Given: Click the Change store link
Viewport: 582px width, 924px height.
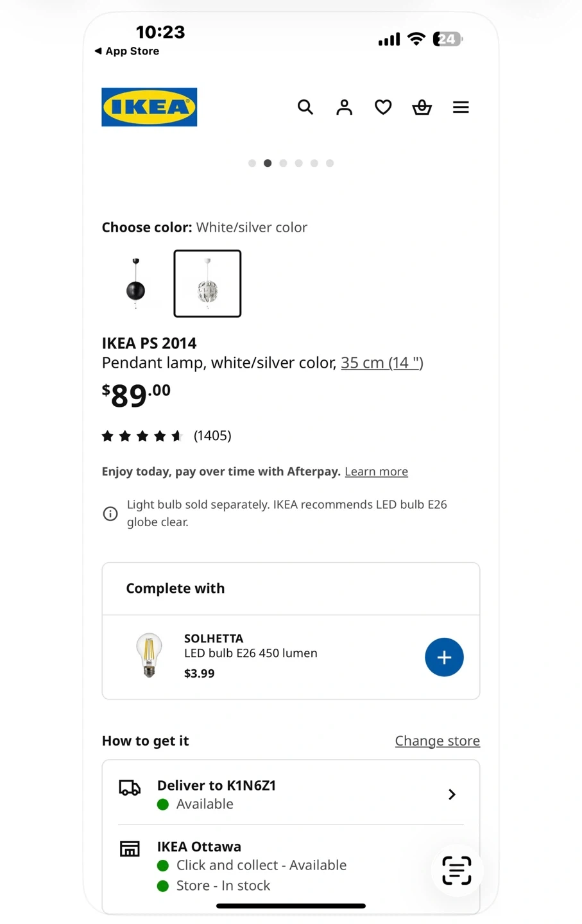Looking at the screenshot, I should (x=437, y=740).
